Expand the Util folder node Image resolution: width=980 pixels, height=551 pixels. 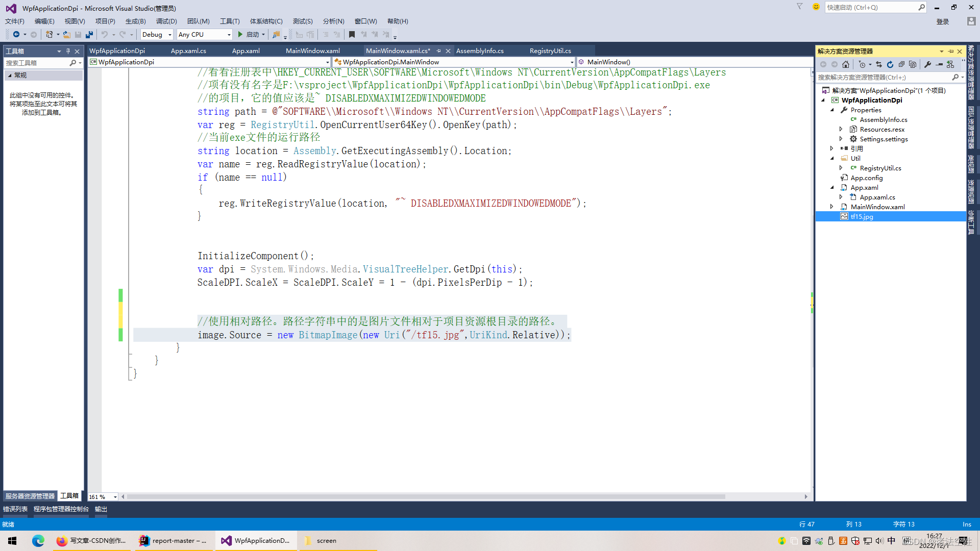832,158
